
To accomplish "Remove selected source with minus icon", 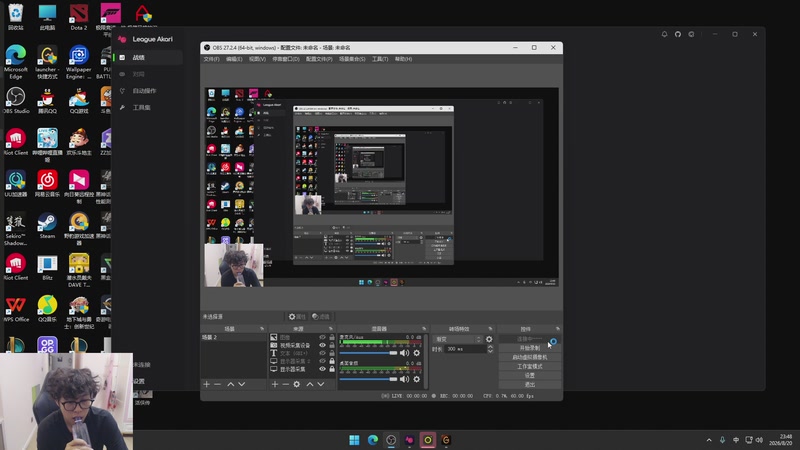I will (286, 384).
